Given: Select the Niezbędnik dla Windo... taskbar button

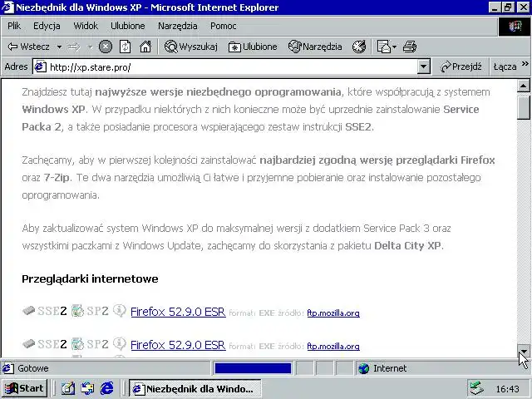Looking at the screenshot, I should pos(195,388).
